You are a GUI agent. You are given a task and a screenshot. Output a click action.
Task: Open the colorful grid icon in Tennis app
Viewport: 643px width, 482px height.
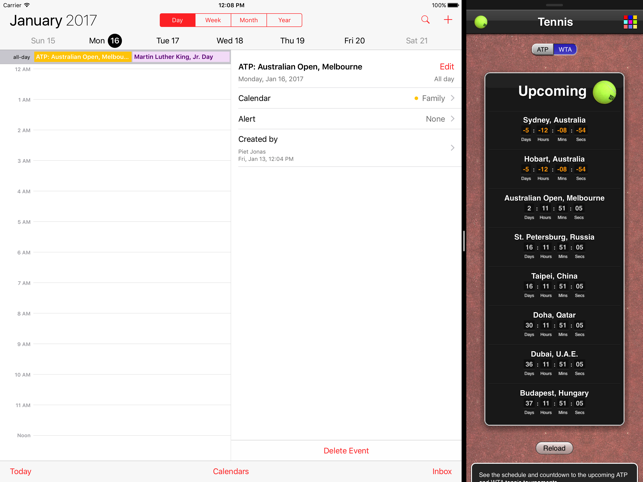630,22
